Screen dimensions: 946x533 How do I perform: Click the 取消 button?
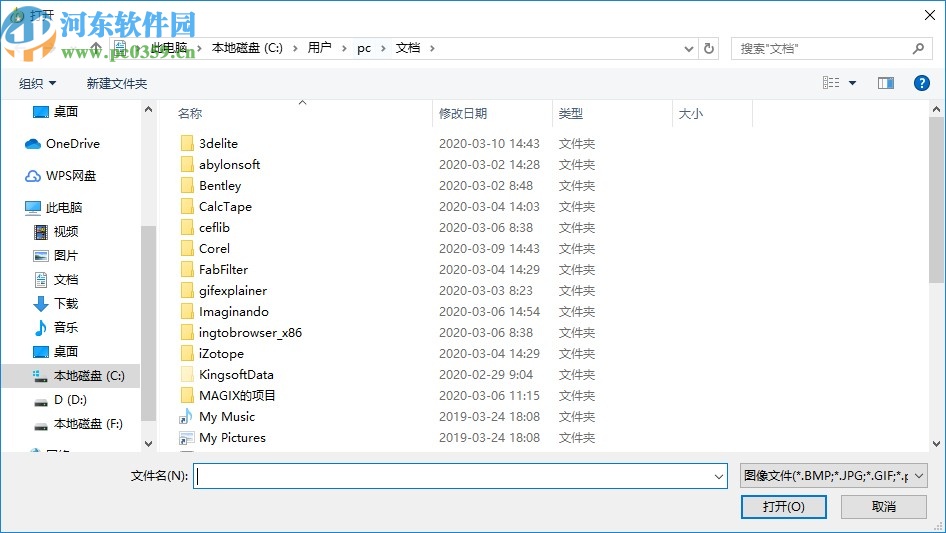[x=884, y=506]
